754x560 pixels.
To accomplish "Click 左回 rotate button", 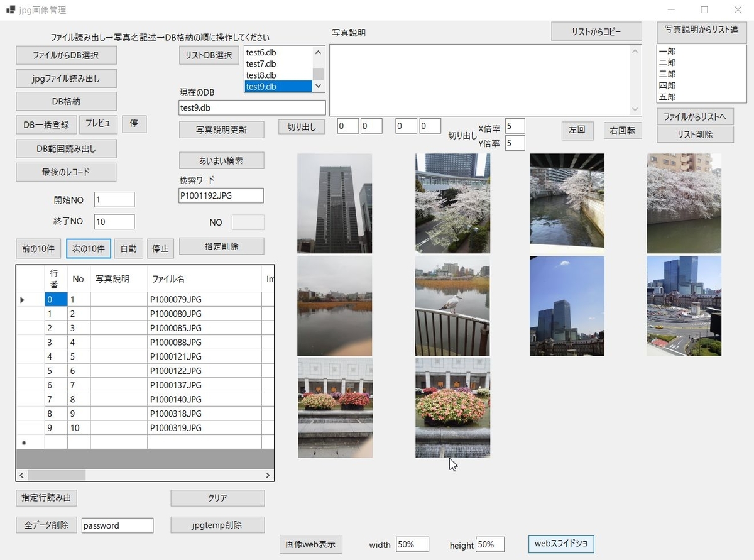I will (x=577, y=129).
